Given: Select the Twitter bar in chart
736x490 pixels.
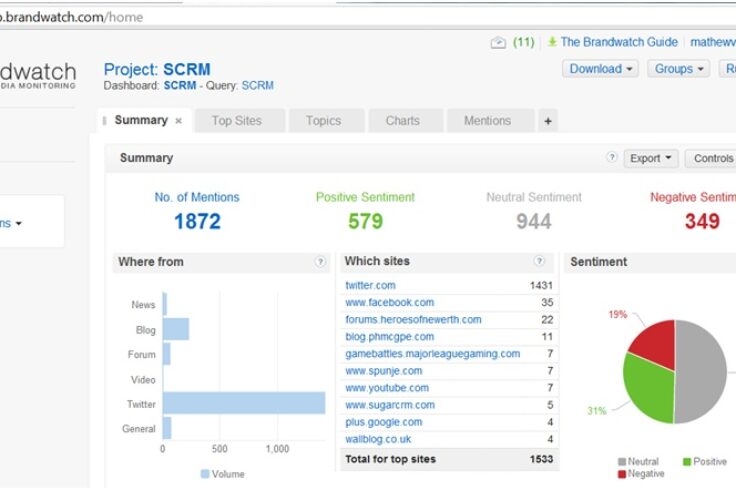Looking at the screenshot, I should (244, 403).
